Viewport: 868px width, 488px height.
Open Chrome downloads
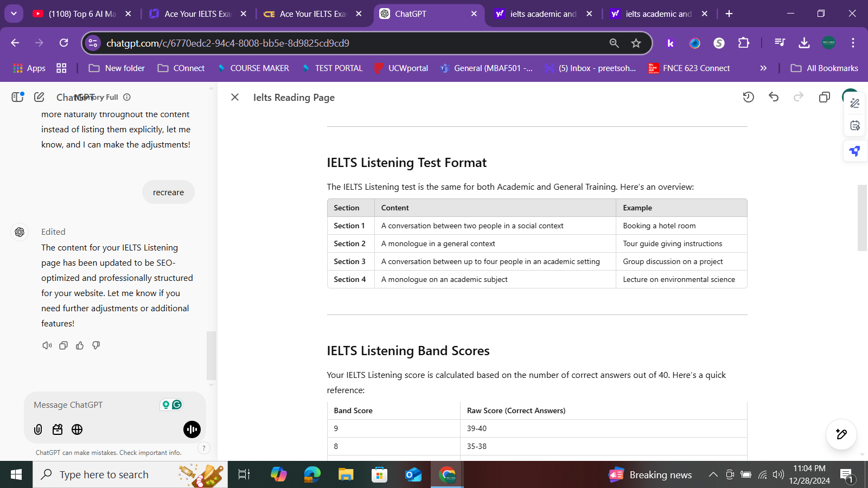pyautogui.click(x=805, y=43)
